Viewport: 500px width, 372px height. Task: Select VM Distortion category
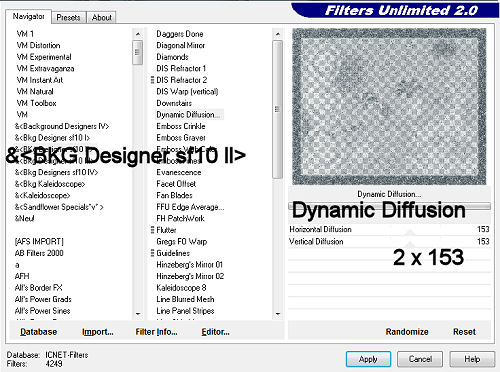[x=38, y=45]
